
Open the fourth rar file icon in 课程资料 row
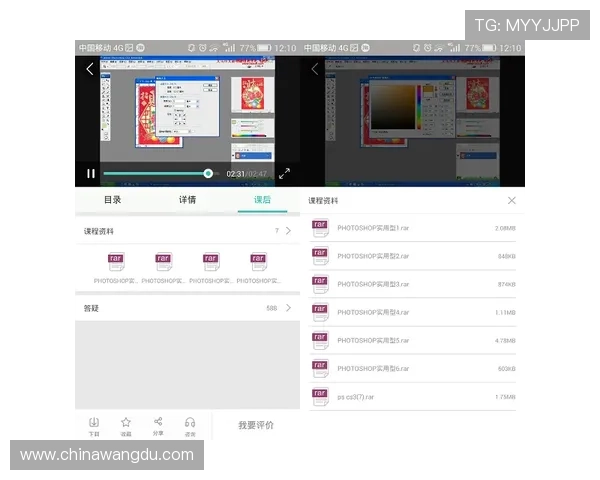[x=258, y=262]
